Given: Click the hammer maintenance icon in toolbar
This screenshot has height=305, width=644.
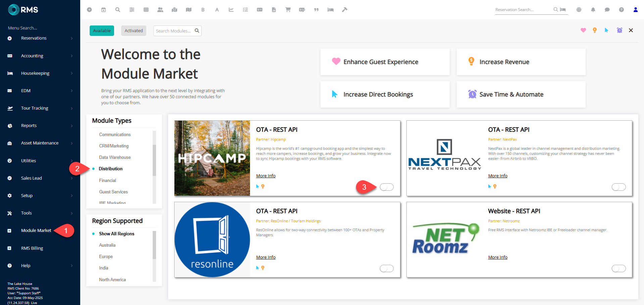Looking at the screenshot, I should [x=345, y=10].
